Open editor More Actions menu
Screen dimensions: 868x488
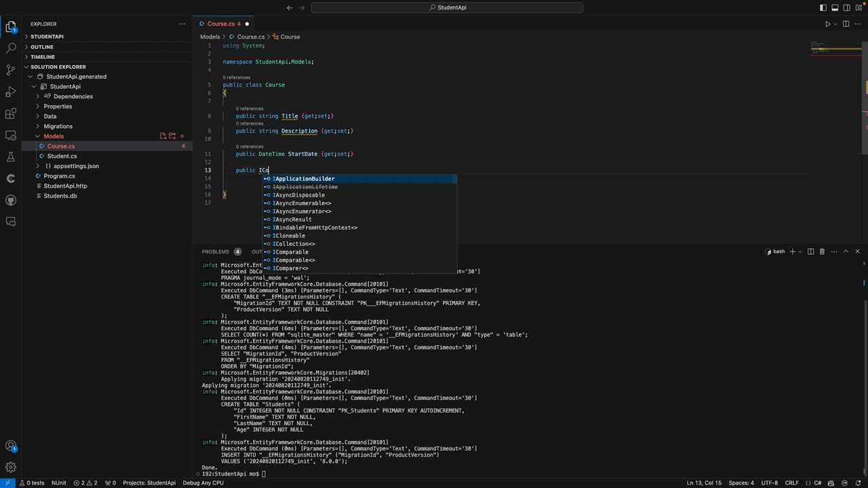pyautogui.click(x=859, y=24)
